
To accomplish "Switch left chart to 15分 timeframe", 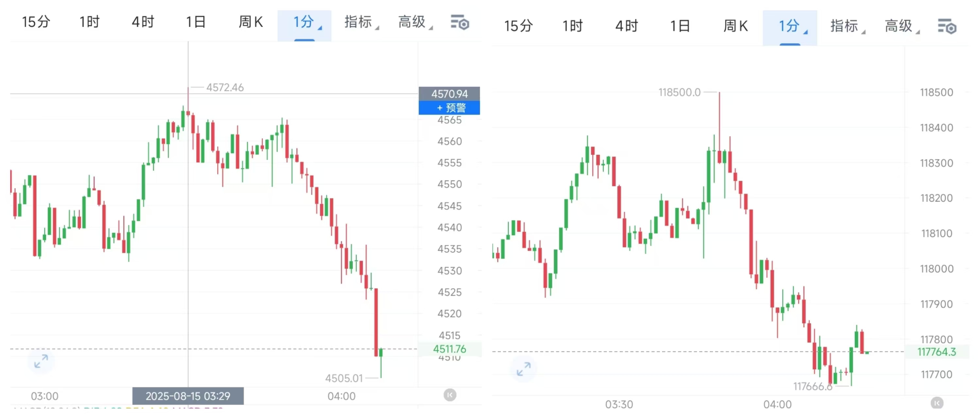I will click(x=36, y=22).
